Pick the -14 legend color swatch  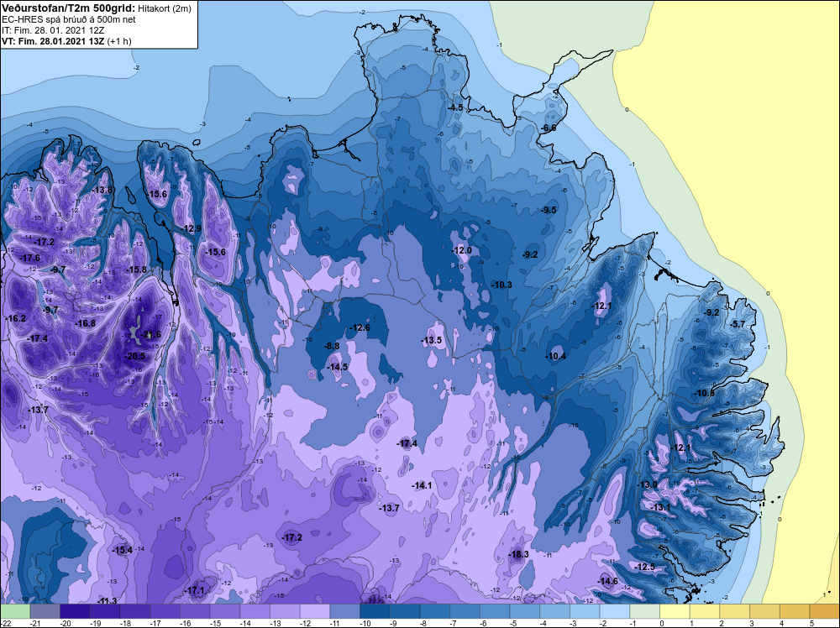click(255, 611)
